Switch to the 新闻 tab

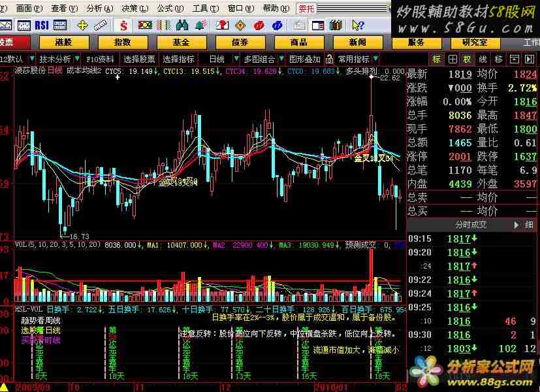(358, 42)
